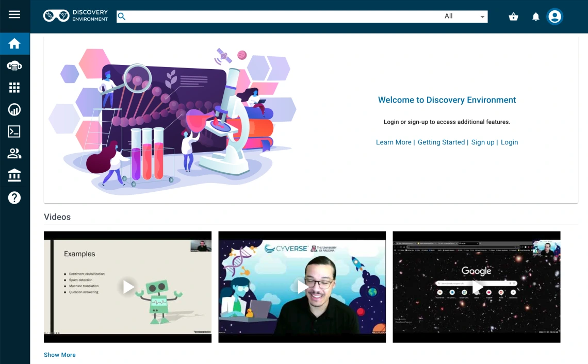Open the hamburger navigation menu
The image size is (588, 364).
pos(14,14)
